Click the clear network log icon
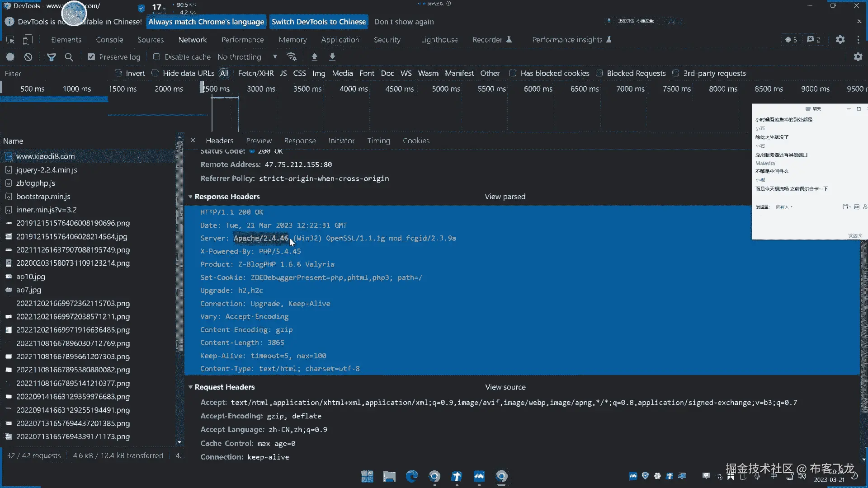The image size is (868, 488). 28,57
